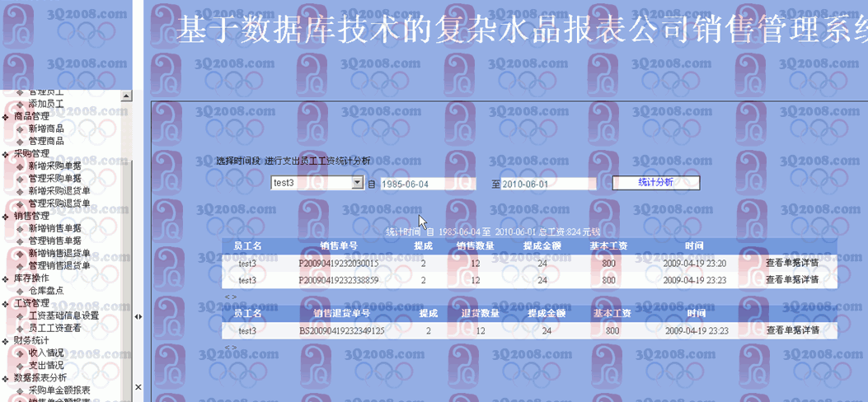The image size is (868, 402).
Task: Click return order number BS20090419232349125
Action: tap(341, 330)
